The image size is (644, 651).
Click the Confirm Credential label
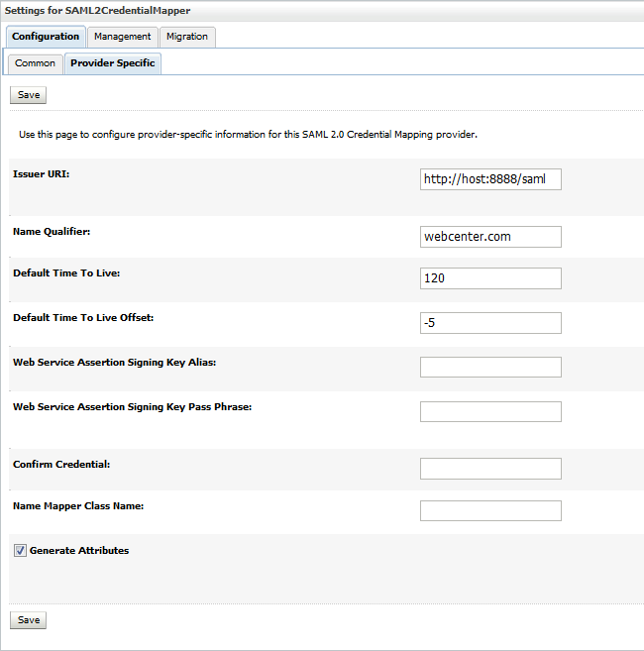click(x=61, y=464)
